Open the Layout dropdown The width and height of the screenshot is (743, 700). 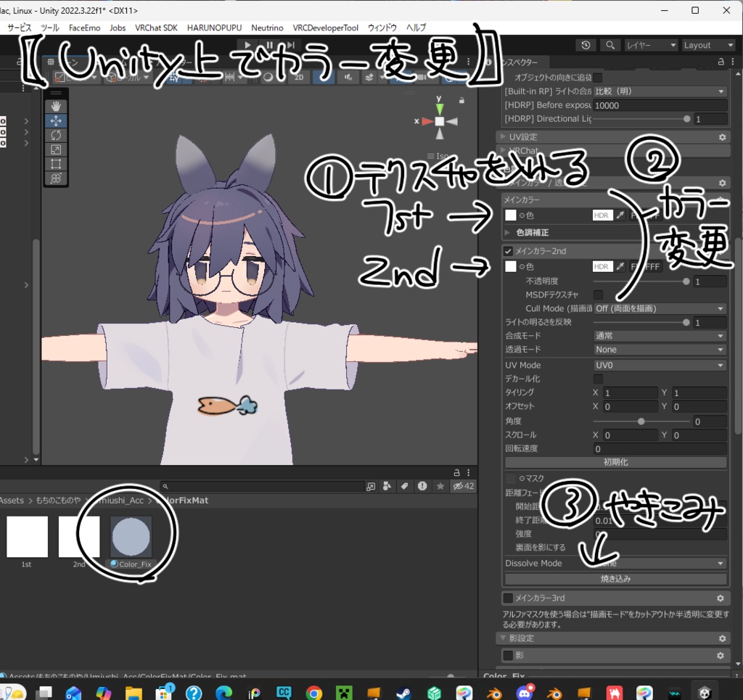click(708, 46)
